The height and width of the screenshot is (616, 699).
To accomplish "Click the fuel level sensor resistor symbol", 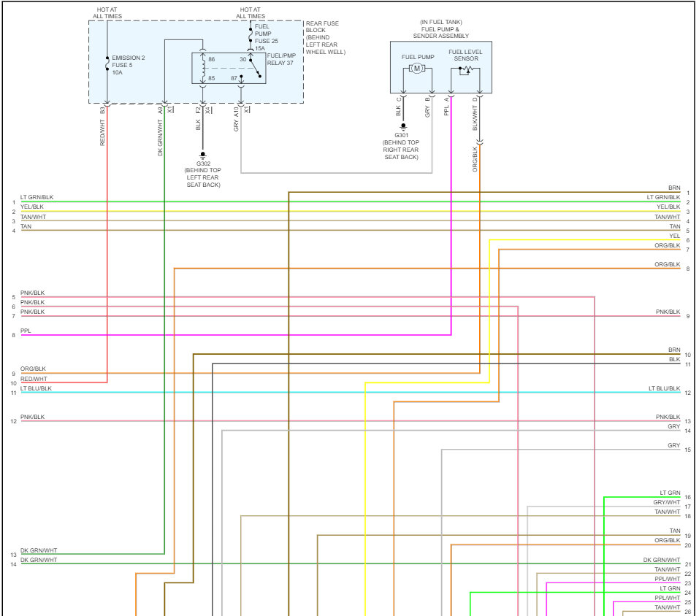I will [x=465, y=70].
